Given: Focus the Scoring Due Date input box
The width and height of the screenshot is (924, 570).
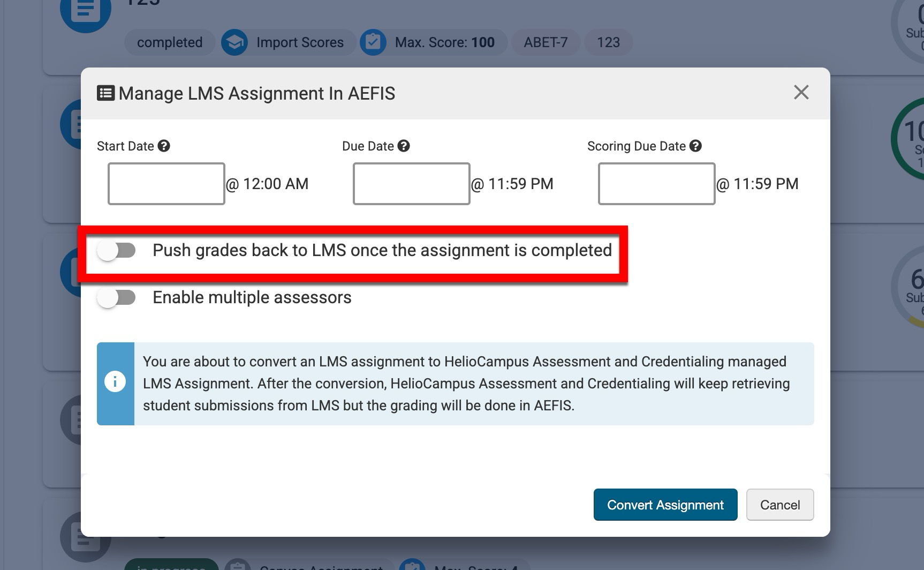Looking at the screenshot, I should pos(656,184).
